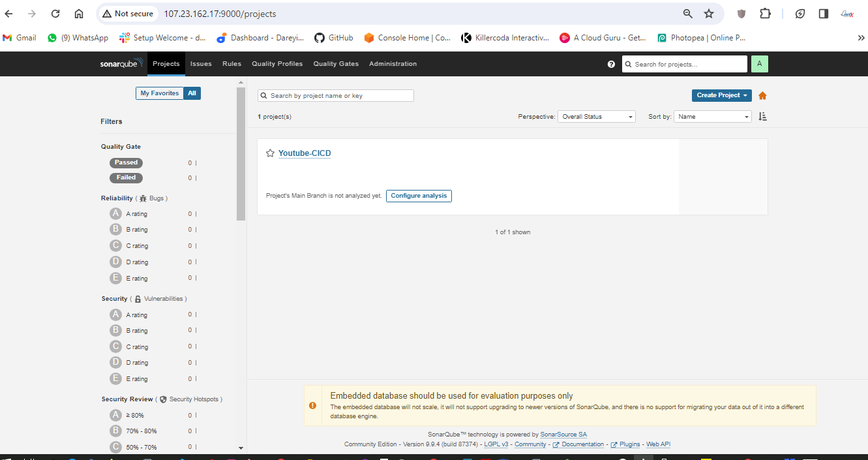Image resolution: width=868 pixels, height=460 pixels.
Task: Expand the Sort by Name dropdown
Action: (713, 117)
